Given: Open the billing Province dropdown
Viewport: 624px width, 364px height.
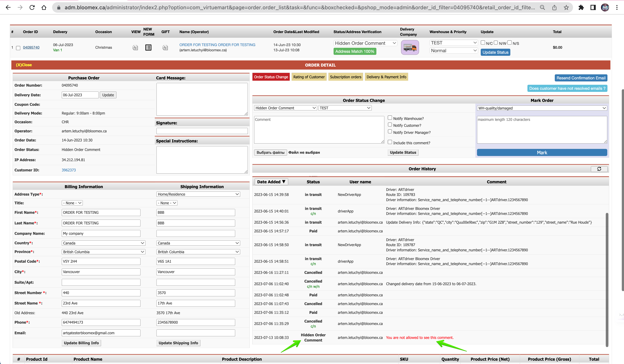Looking at the screenshot, I should [x=103, y=252].
